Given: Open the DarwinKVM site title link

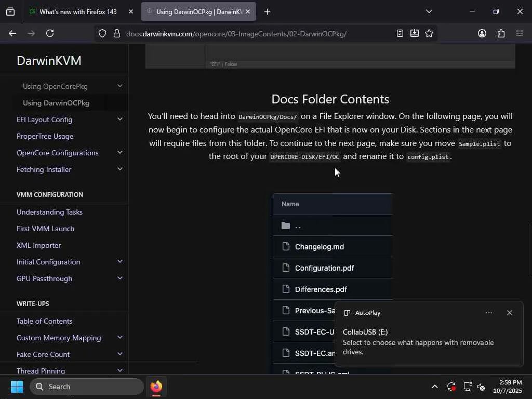Looking at the screenshot, I should coord(49,61).
